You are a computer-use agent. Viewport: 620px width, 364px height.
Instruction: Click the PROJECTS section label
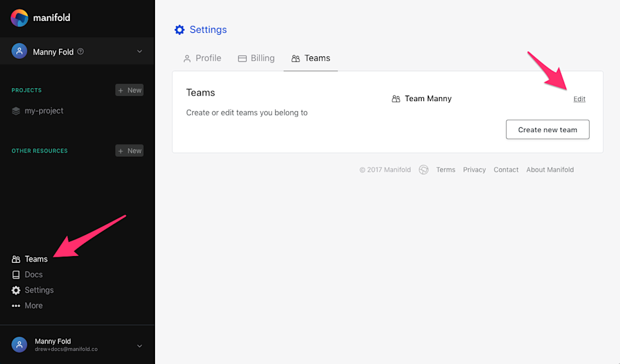tap(27, 90)
